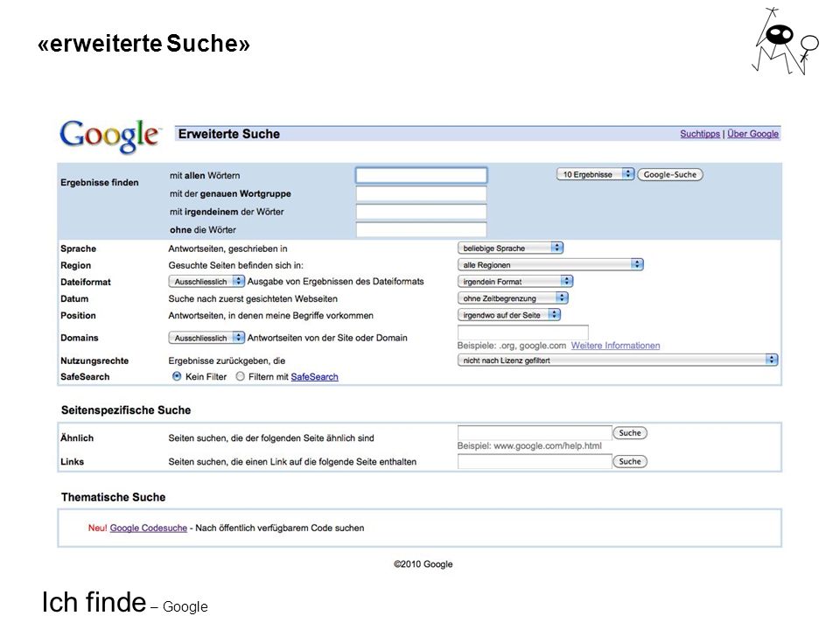Click the Links page input field
This screenshot has height=630, width=840.
coord(535,461)
